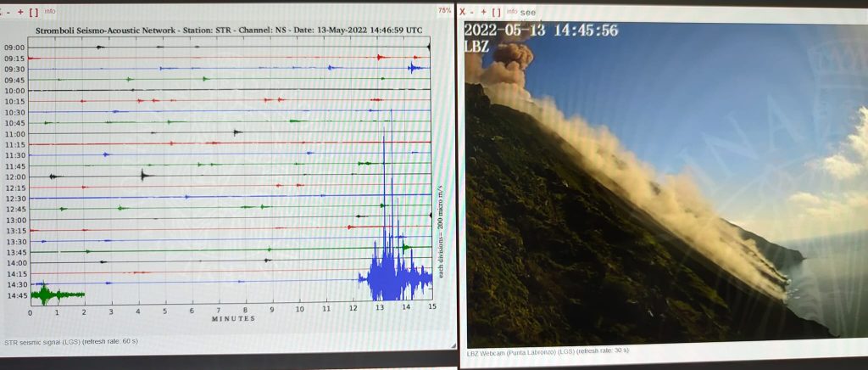Shrink the webcam panel using minus icon
868x370 pixels.
point(473,12)
